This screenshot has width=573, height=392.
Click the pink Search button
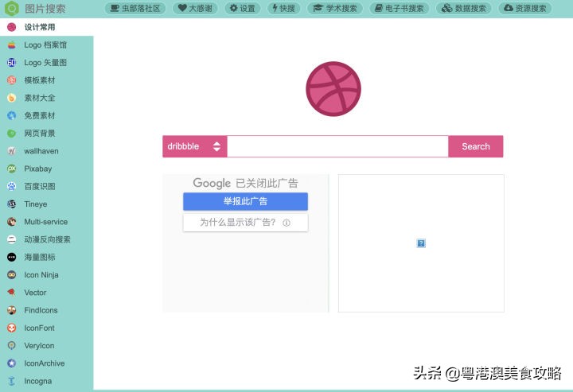pyautogui.click(x=475, y=146)
